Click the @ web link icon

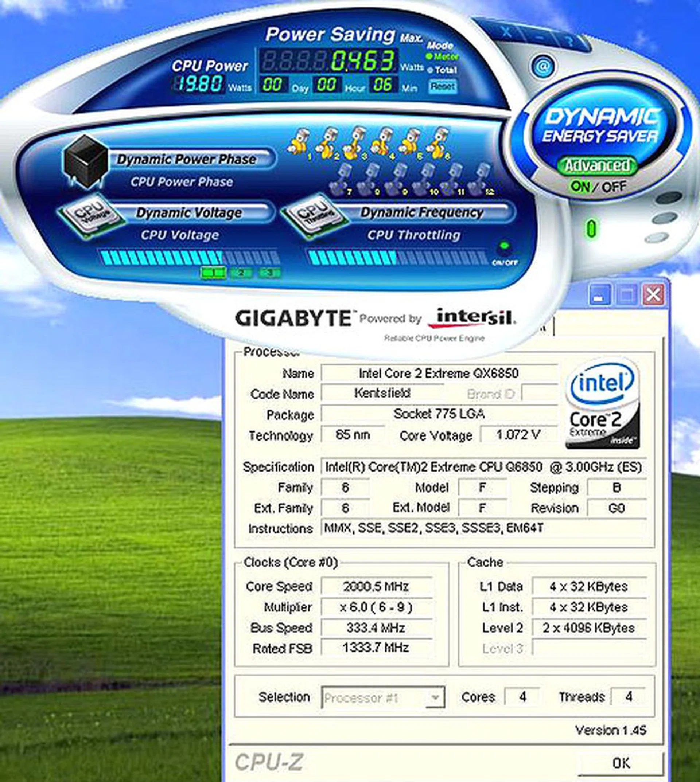click(x=543, y=66)
